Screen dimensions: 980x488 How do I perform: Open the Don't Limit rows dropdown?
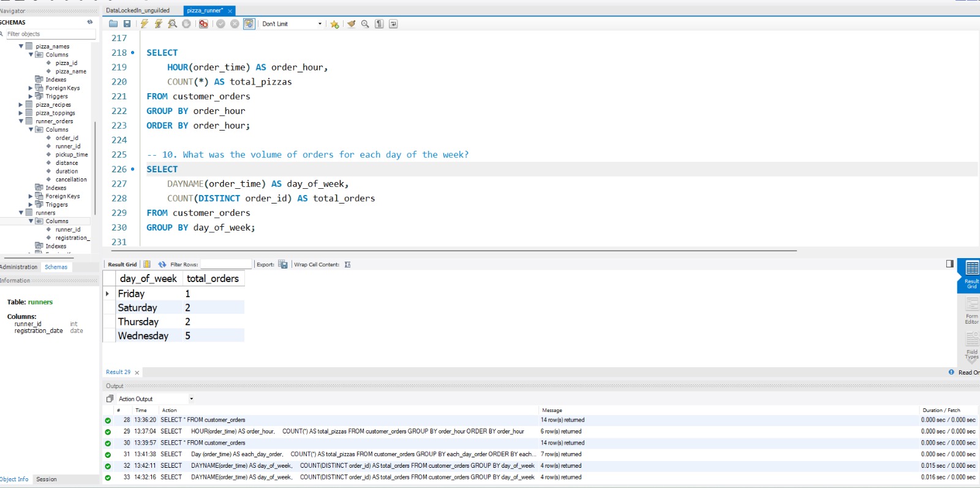click(292, 24)
